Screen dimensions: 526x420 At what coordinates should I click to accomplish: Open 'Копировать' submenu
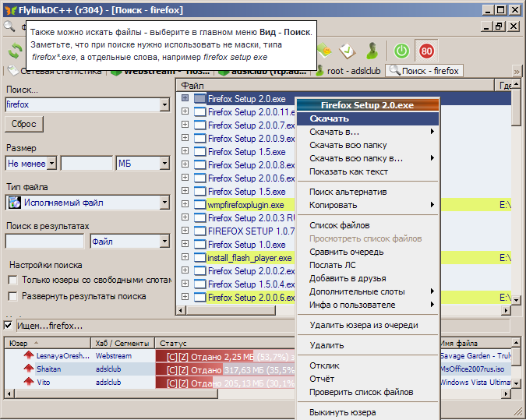368,205
